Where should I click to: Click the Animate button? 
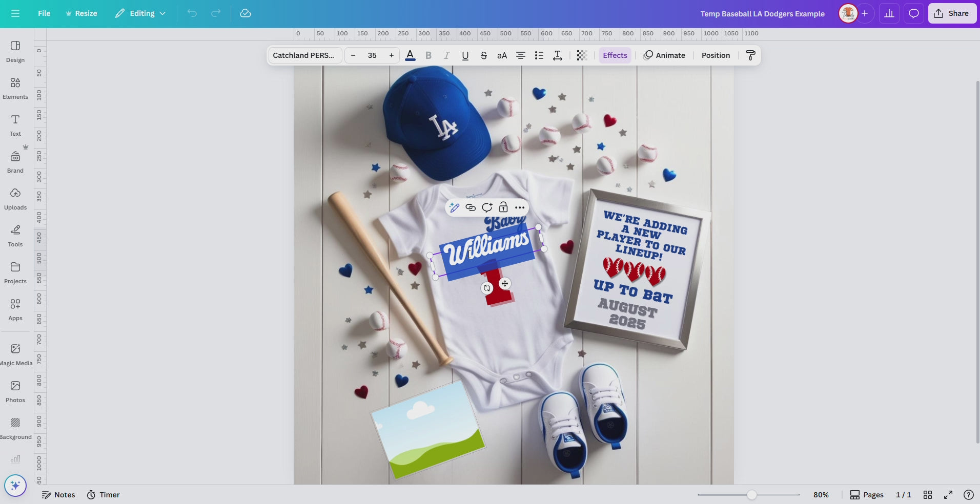pos(664,55)
